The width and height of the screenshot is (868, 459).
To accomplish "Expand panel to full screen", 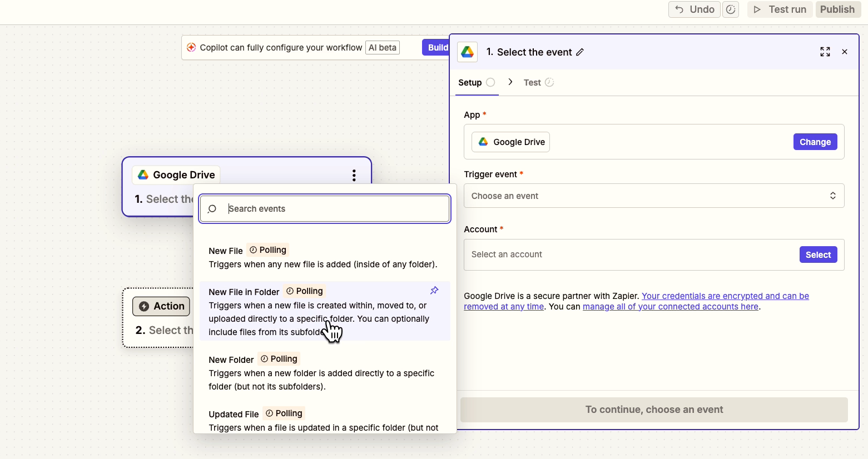I will pyautogui.click(x=825, y=52).
